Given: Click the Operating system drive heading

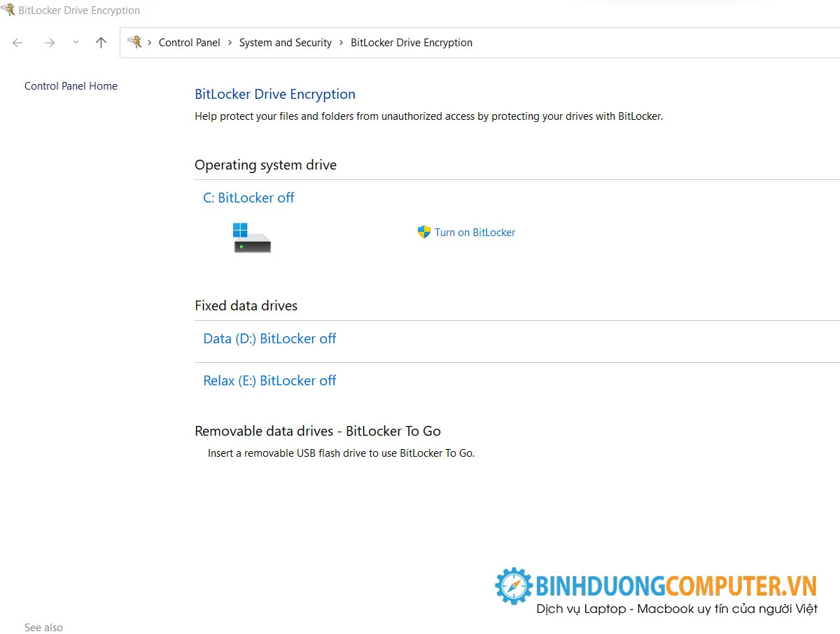Looking at the screenshot, I should point(265,165).
